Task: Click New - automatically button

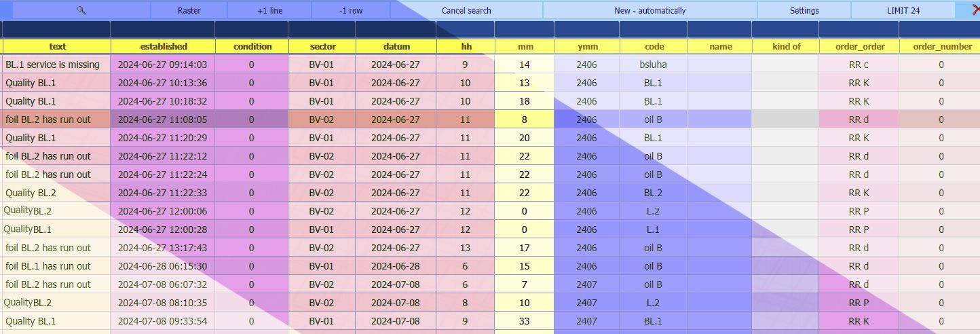Action: [x=649, y=10]
